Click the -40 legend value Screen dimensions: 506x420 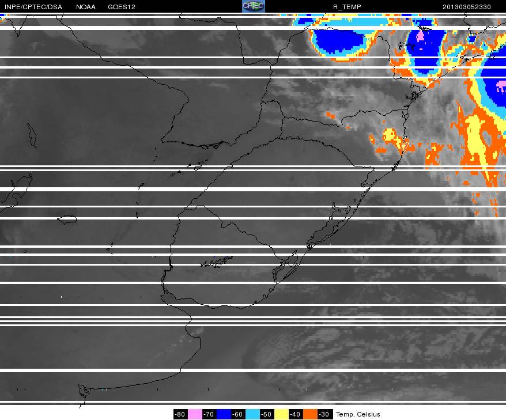tap(296, 414)
